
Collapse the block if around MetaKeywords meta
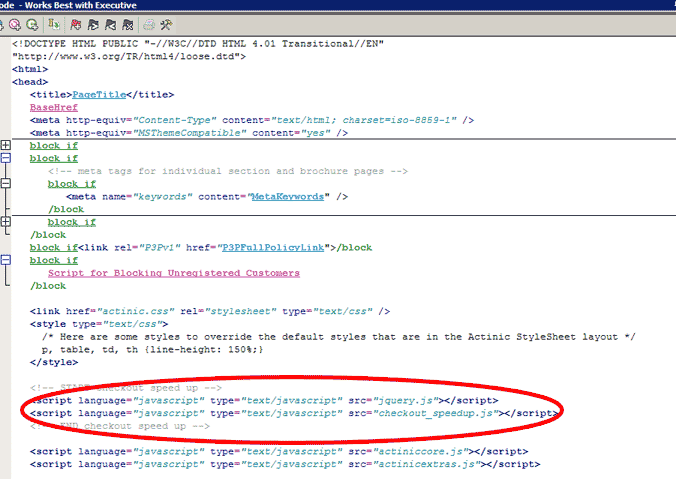tap(6, 184)
